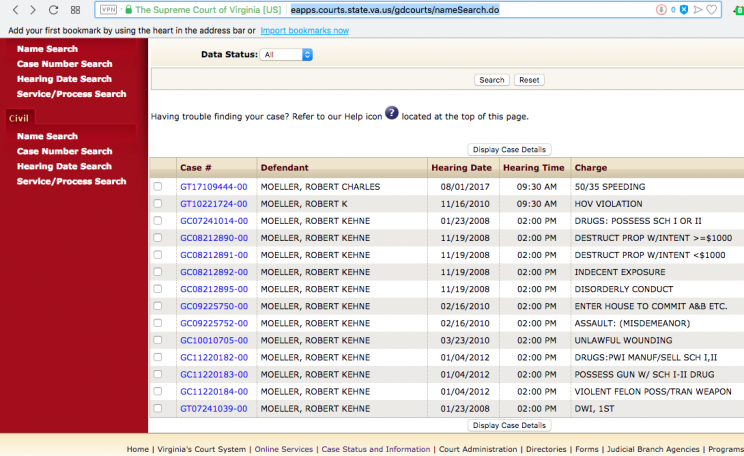Check the box for case GT17109444-00
Screen dimensions: 744x456
click(158, 187)
